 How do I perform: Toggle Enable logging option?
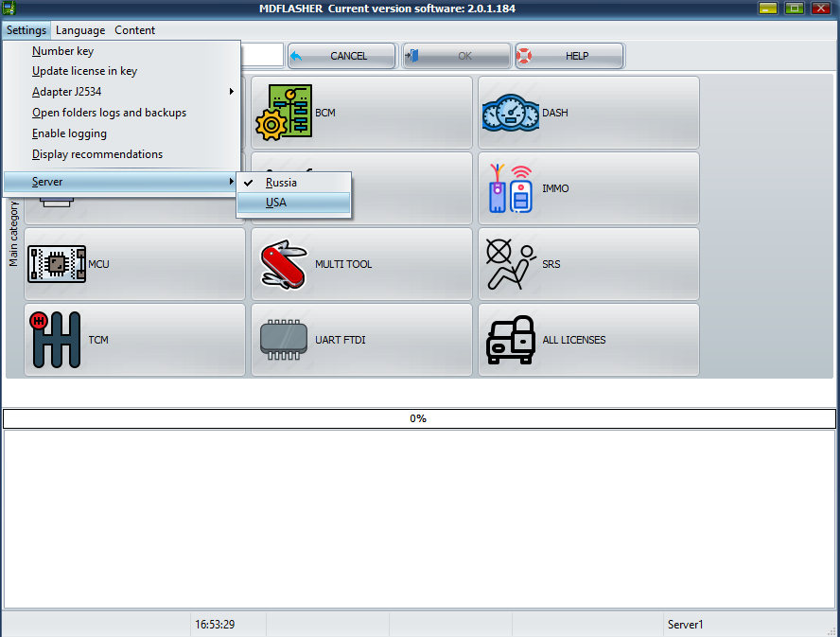click(121, 133)
